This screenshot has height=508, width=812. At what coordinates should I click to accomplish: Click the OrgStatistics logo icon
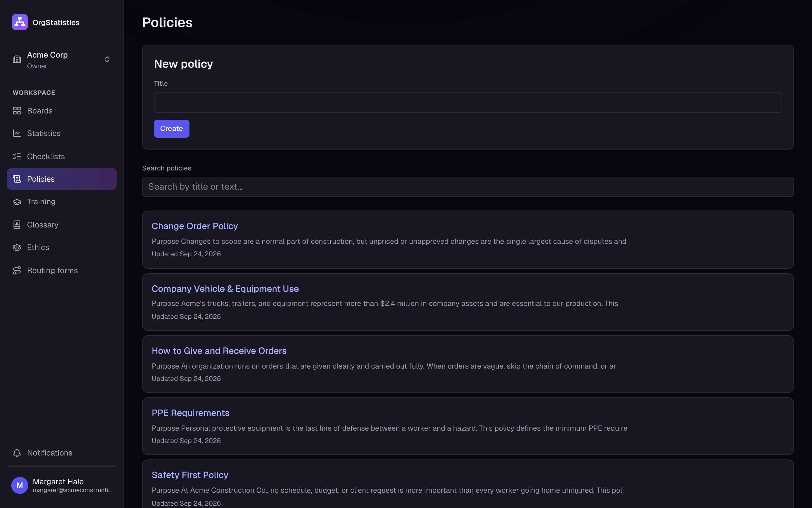[20, 22]
